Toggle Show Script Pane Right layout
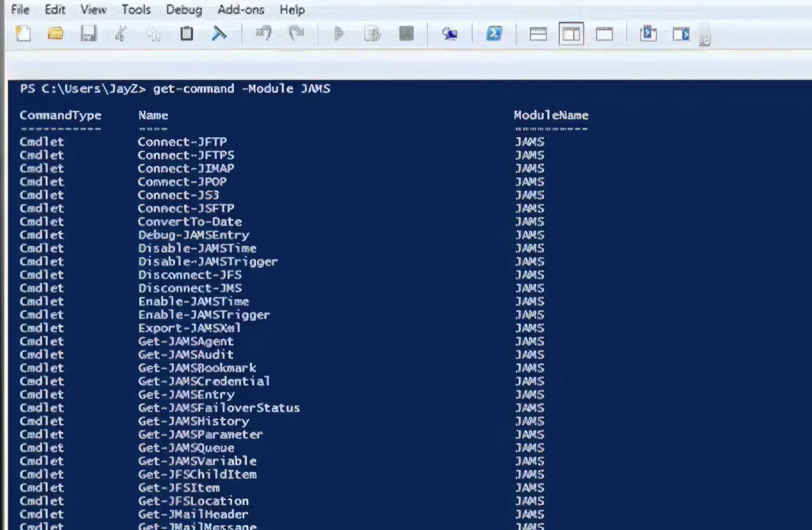Viewport: 812px width, 530px height. pyautogui.click(x=571, y=35)
